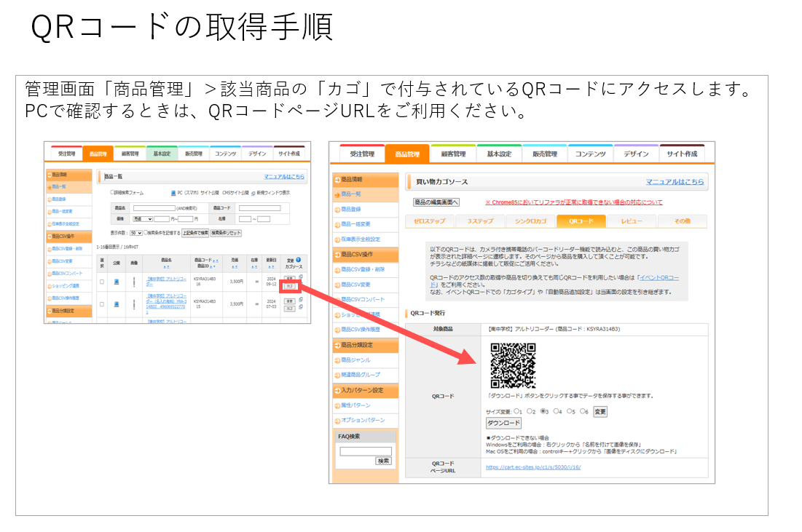Open 在庫表示全般設定 in the right sidebar
The height and width of the screenshot is (532, 802).
[361, 239]
